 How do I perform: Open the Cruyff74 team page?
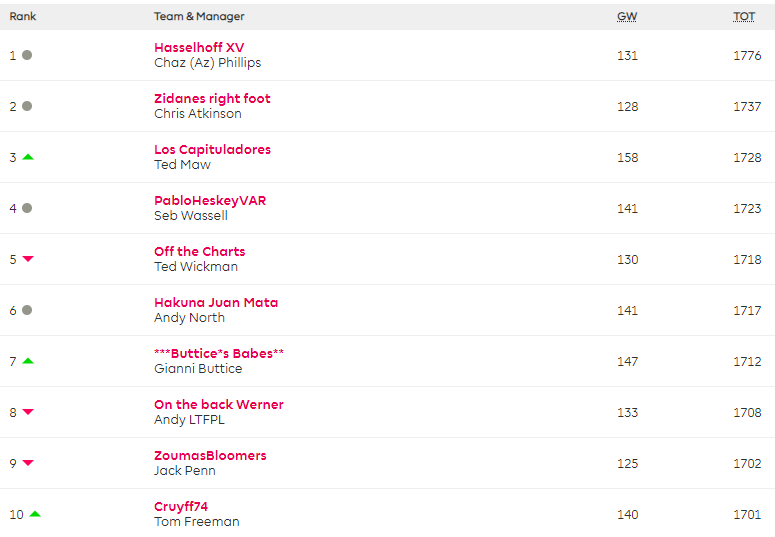point(181,506)
